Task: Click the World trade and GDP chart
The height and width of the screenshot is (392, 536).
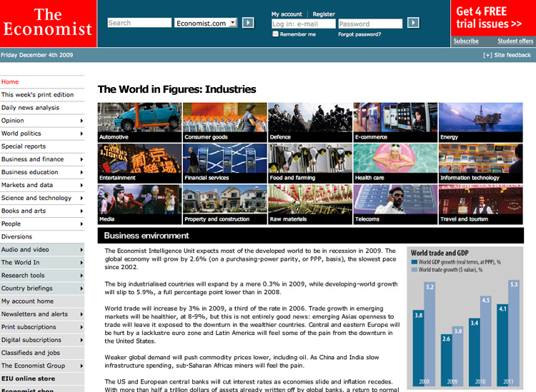Action: pyautogui.click(x=465, y=318)
